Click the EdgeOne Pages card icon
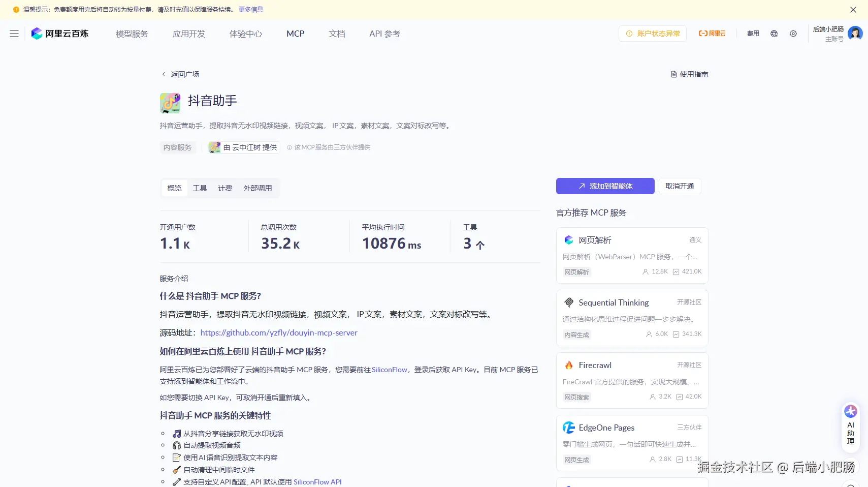Image resolution: width=868 pixels, height=487 pixels. tap(569, 428)
